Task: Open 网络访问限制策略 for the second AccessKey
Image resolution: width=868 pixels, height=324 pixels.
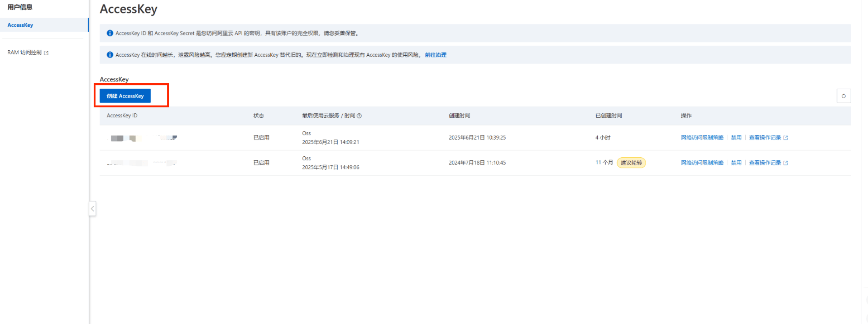Action: click(x=702, y=163)
